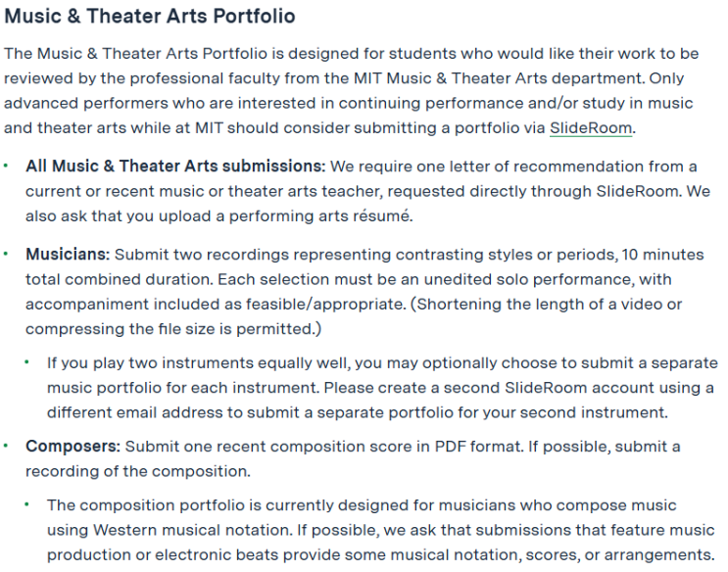The width and height of the screenshot is (728, 572).
Task: Click the Music & Theater Arts Portfolio heading
Action: pyautogui.click(x=150, y=17)
